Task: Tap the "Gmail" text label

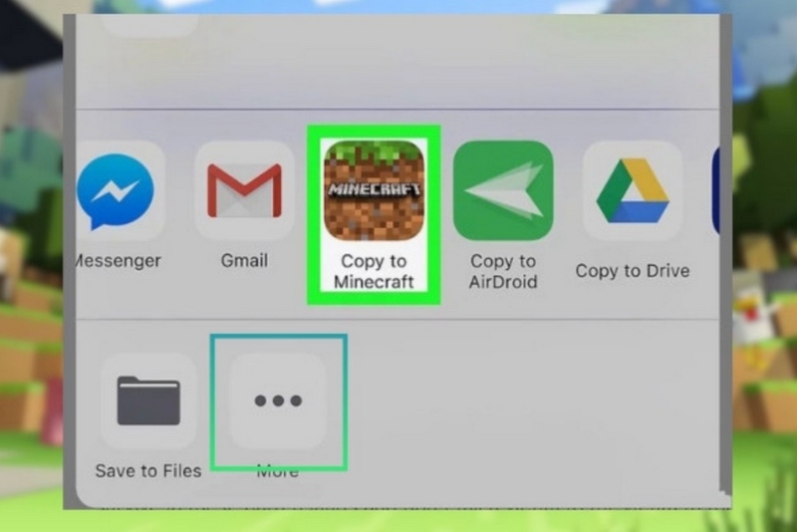Action: coord(244,261)
